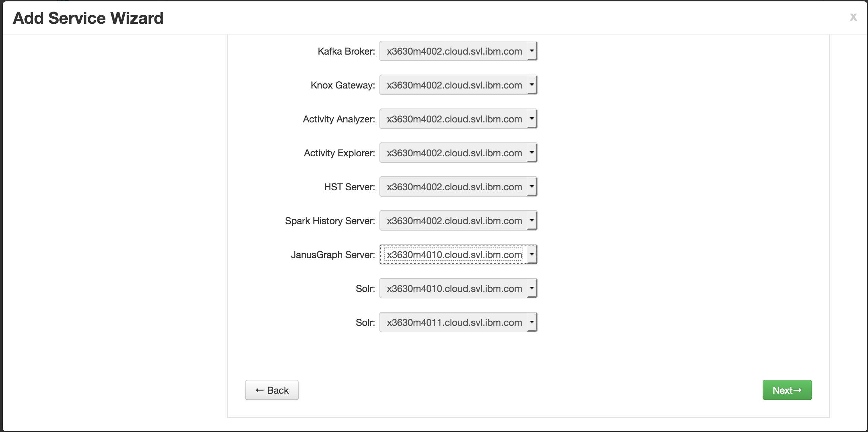This screenshot has height=432, width=868.
Task: Click the green Next button
Action: click(787, 390)
